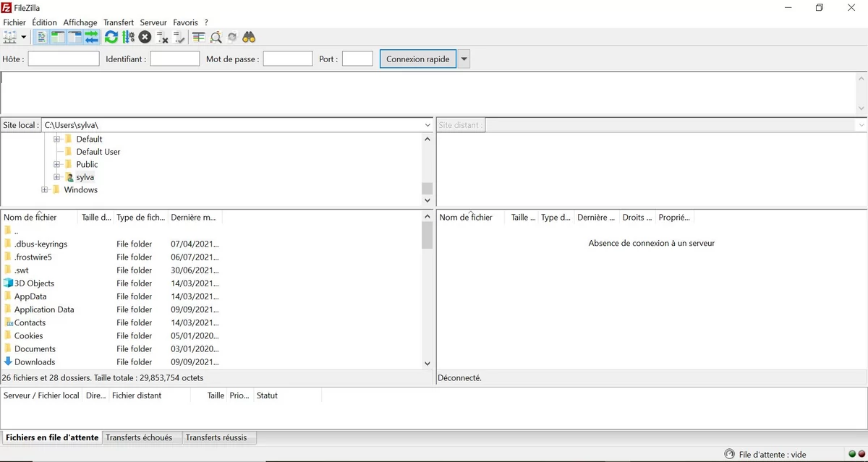868x462 pixels.
Task: Expand the Public folder tree node
Action: coord(56,164)
